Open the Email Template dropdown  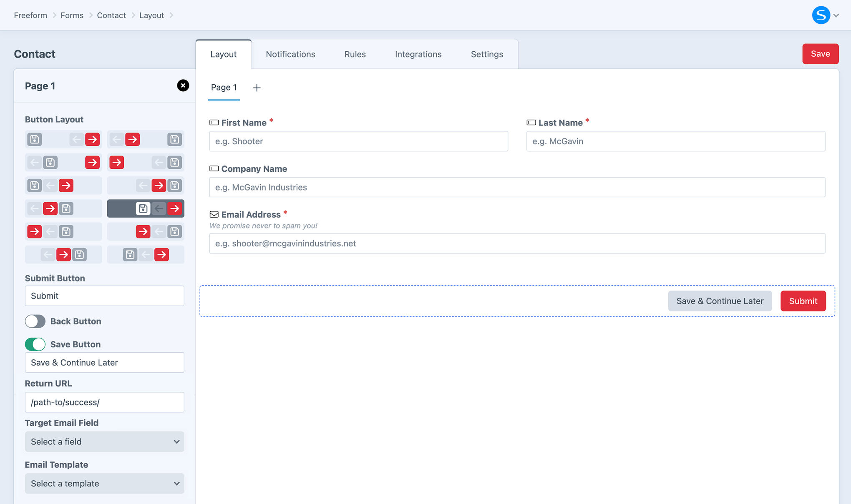(104, 483)
